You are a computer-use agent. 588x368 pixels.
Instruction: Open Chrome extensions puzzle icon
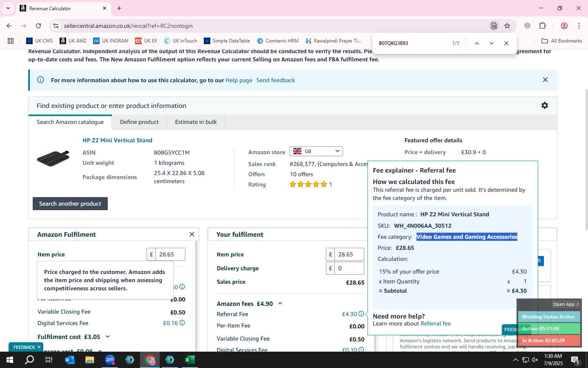coord(543,26)
